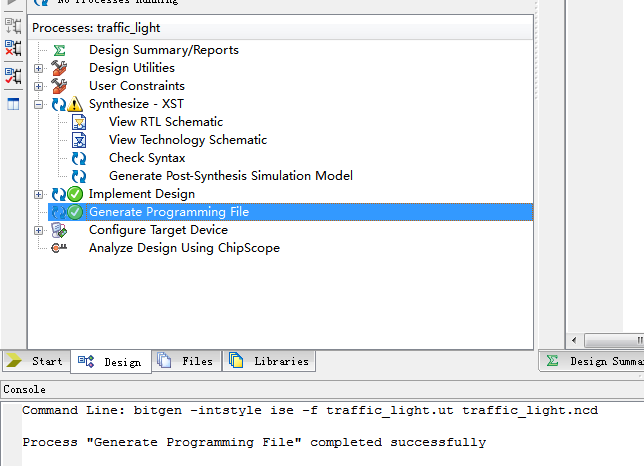
Task: Select Implement Design process
Action: point(142,194)
